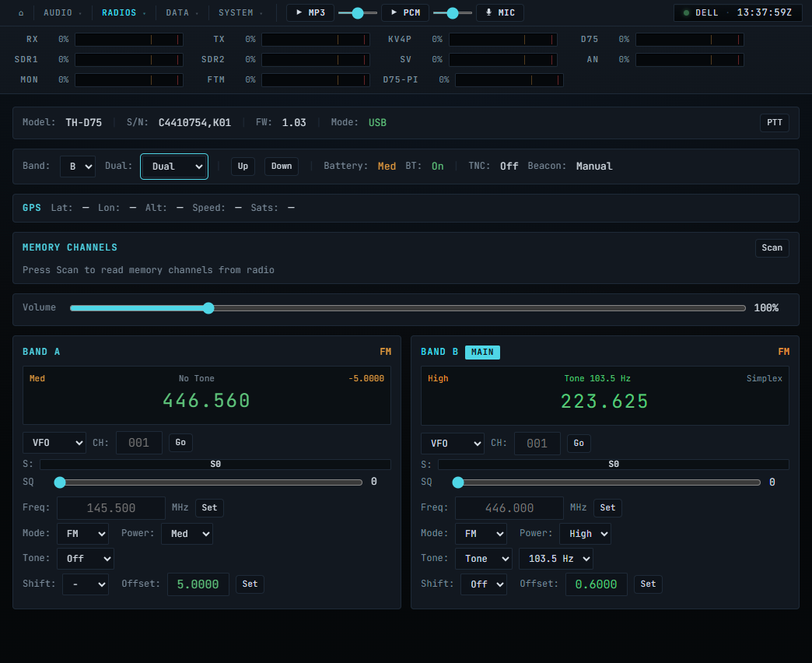Play the MP3 stream
The image size is (812, 663).
point(310,12)
